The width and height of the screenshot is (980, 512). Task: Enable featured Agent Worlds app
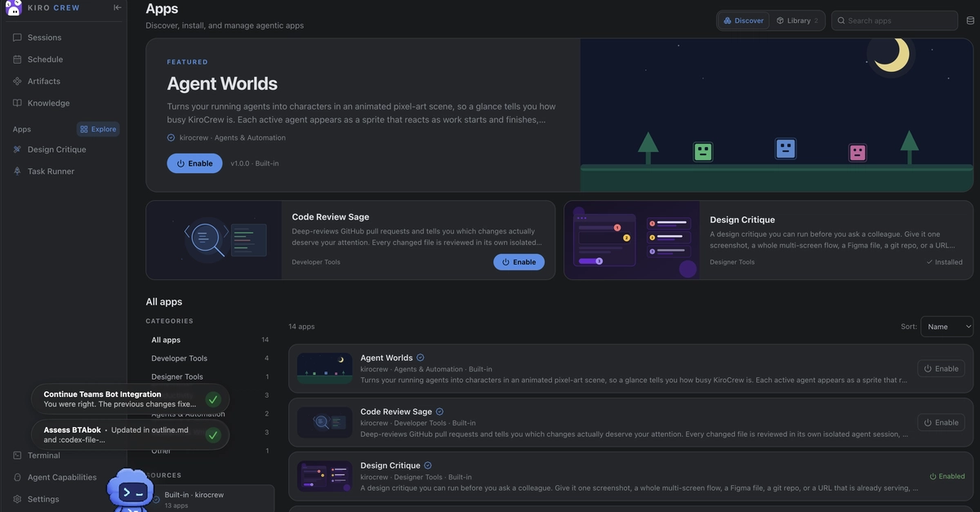coord(194,163)
